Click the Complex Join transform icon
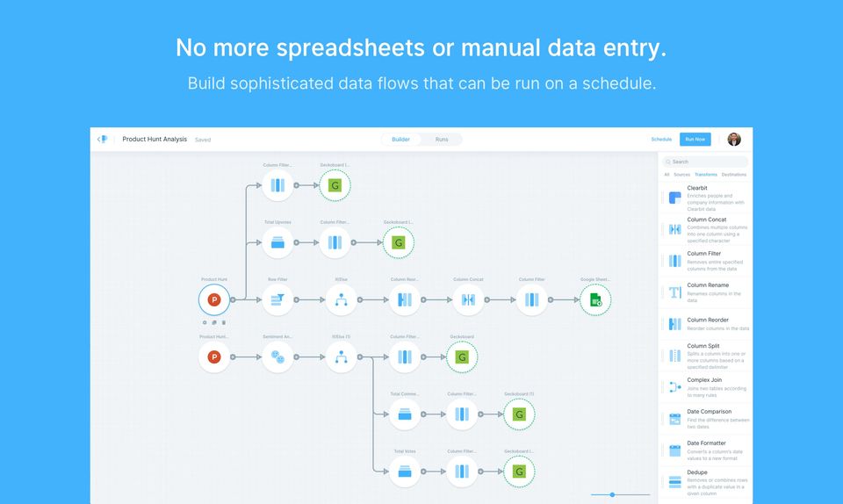 pyautogui.click(x=674, y=386)
